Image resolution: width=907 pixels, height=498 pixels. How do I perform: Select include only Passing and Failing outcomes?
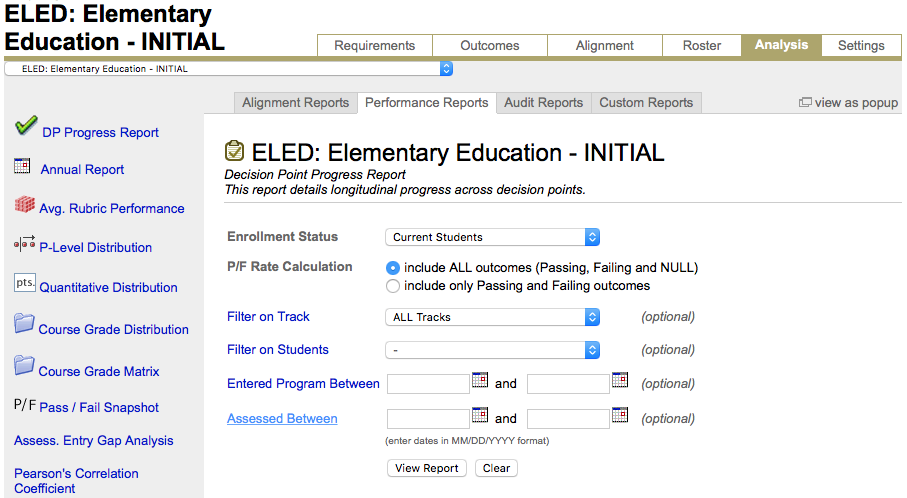[393, 286]
